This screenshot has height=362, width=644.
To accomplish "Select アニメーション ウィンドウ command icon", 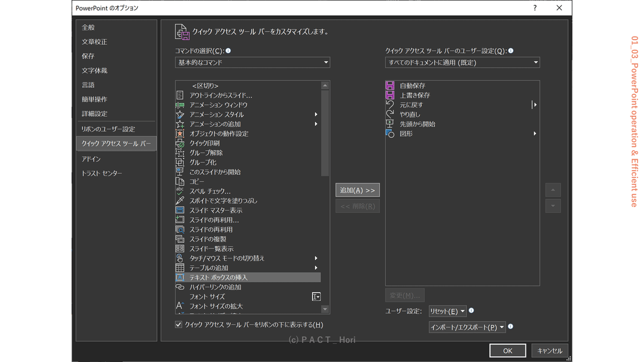I will point(180,105).
